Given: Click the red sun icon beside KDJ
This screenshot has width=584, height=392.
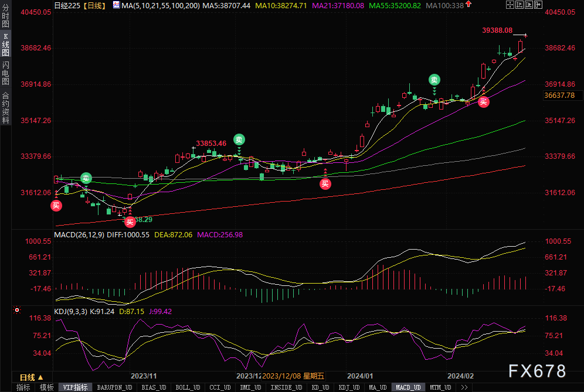Looking at the screenshot, I should 17,310.
